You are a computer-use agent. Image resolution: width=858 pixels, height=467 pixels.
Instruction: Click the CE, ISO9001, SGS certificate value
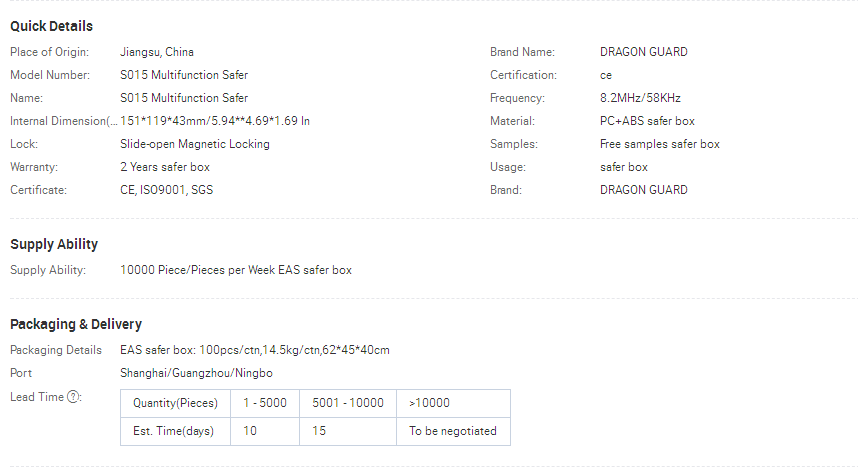click(x=166, y=190)
